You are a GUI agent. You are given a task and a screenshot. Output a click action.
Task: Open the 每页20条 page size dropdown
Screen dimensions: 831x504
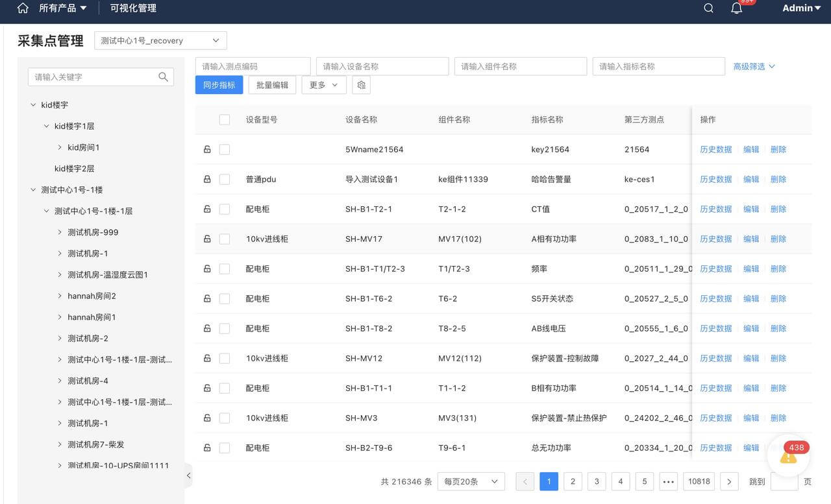[471, 481]
